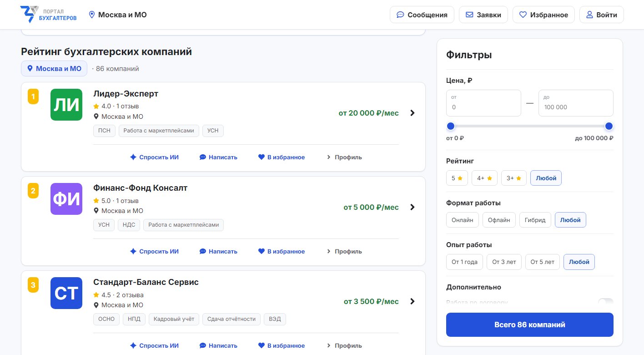
Task: Add Лидер-Эксперт to favorites
Action: 282,157
